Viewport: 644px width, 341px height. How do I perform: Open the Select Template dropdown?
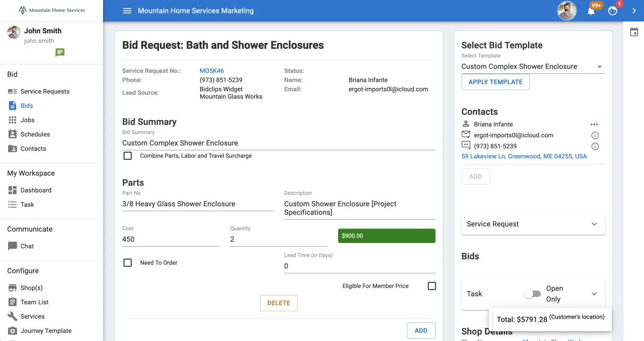point(533,66)
